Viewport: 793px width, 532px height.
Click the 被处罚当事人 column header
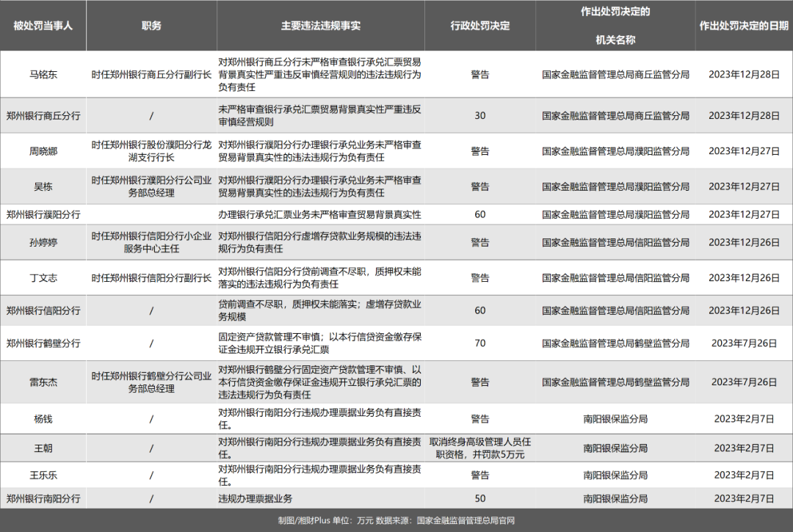coord(43,26)
